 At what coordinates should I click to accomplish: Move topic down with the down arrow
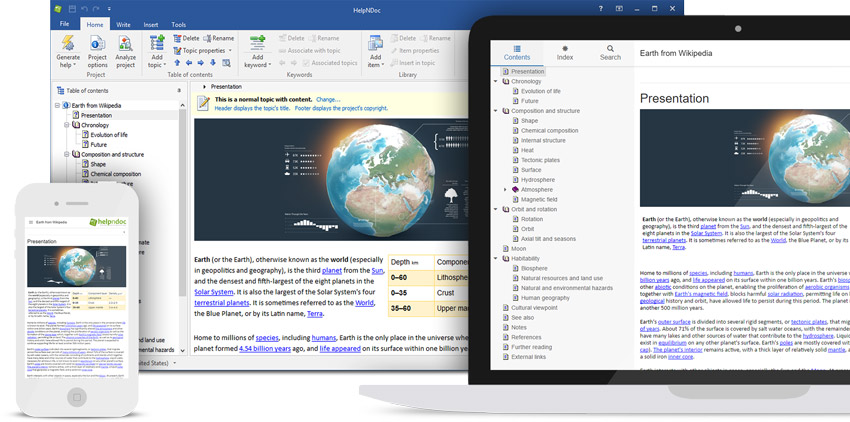coord(212,63)
